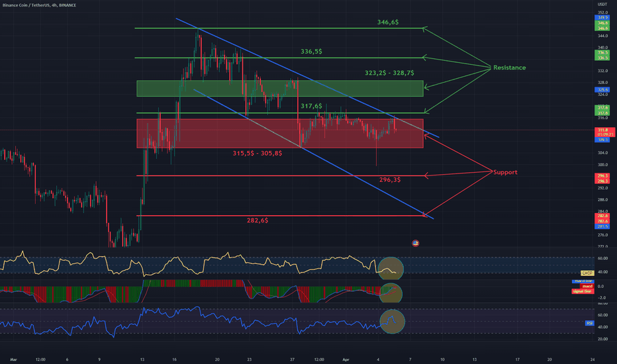Click the '17' date on time axis
This screenshot has width=617, height=364.
tap(517, 359)
